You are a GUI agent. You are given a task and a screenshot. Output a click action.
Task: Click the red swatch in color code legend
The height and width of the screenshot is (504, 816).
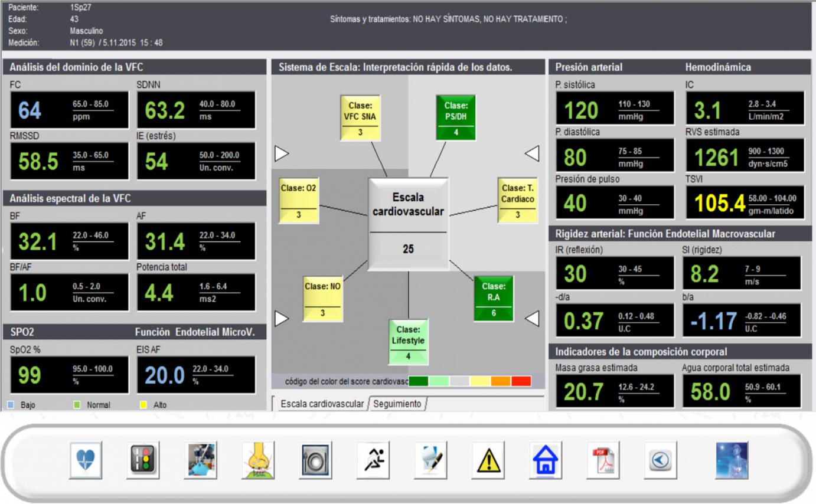(x=521, y=381)
